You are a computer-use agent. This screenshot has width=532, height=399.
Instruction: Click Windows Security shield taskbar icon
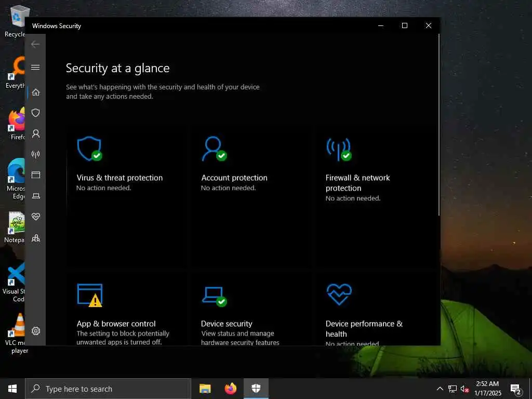point(256,389)
